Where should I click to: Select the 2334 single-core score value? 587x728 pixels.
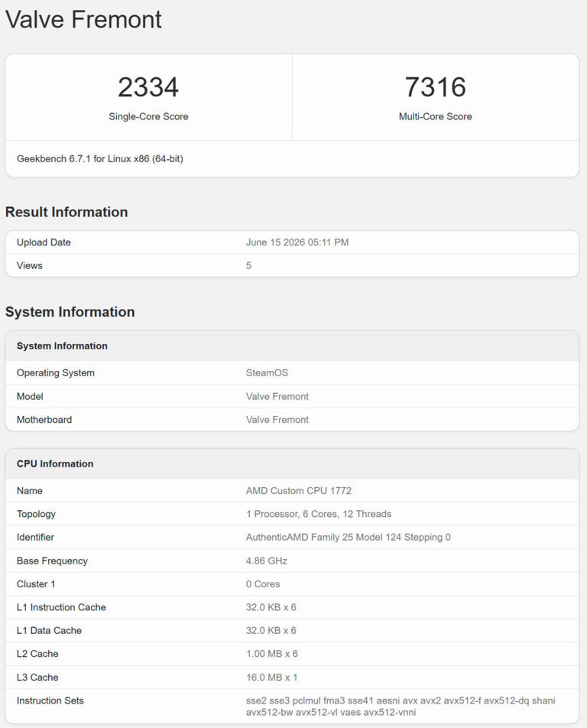(x=148, y=87)
